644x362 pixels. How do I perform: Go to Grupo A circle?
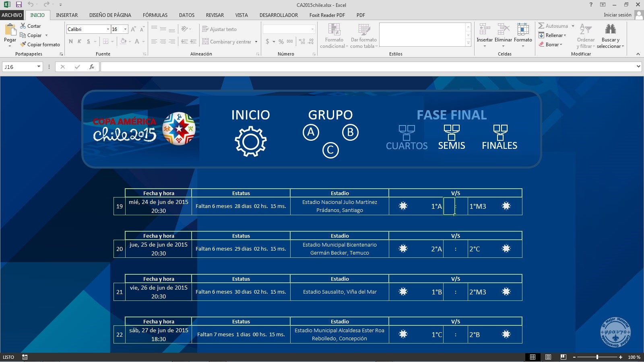tap(311, 132)
